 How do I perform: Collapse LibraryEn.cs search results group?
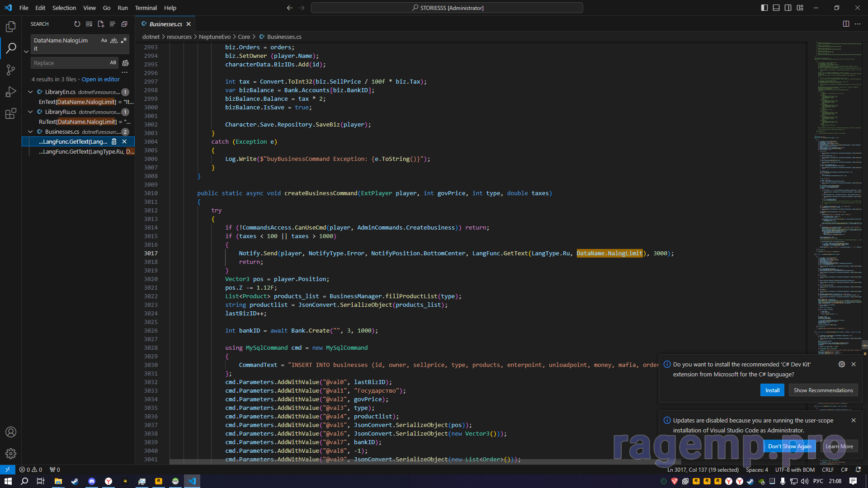[30, 92]
